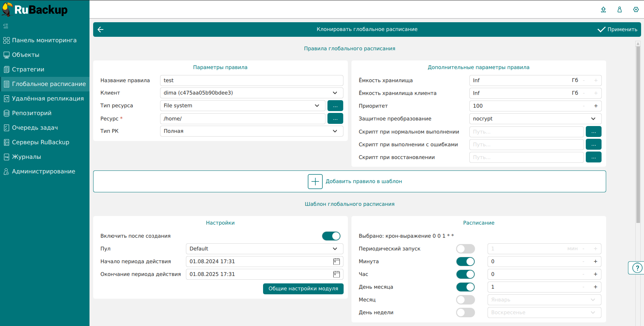The image size is (644, 326).
Task: Open the user profile icon
Action: pos(620,9)
